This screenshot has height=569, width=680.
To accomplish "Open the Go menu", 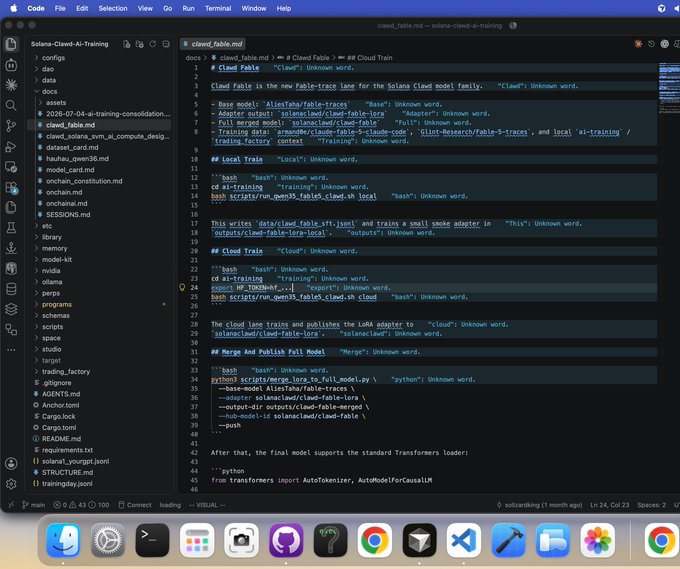I will click(x=167, y=8).
